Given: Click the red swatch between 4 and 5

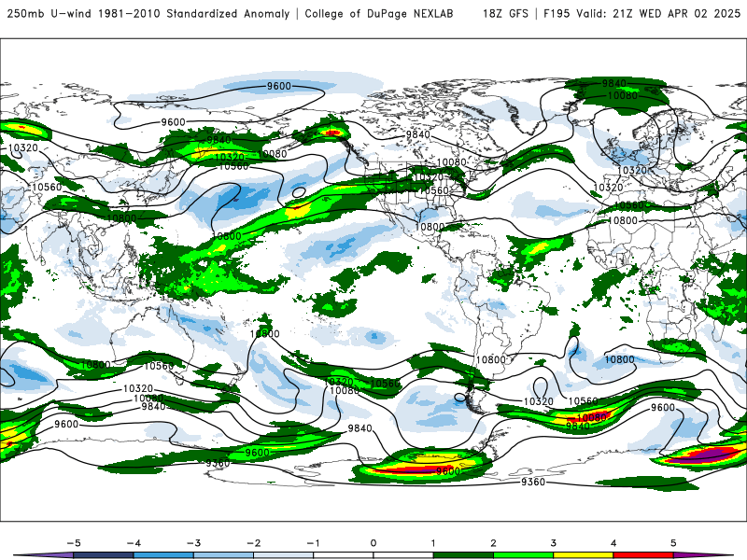Looking at the screenshot, I should tap(643, 555).
